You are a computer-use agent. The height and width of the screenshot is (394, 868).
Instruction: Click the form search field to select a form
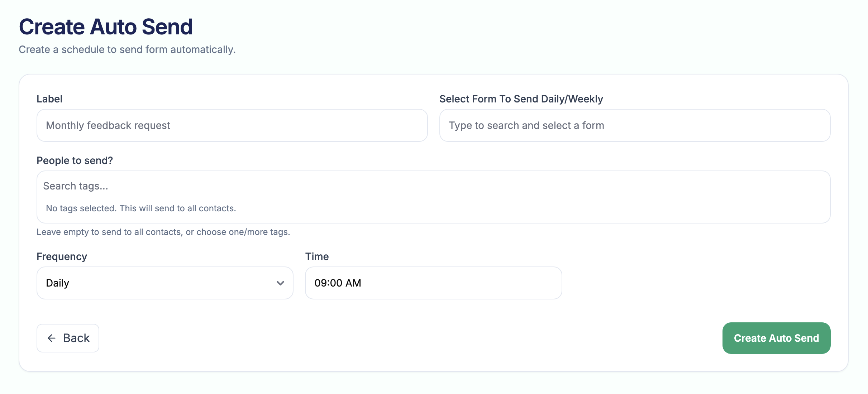click(635, 125)
